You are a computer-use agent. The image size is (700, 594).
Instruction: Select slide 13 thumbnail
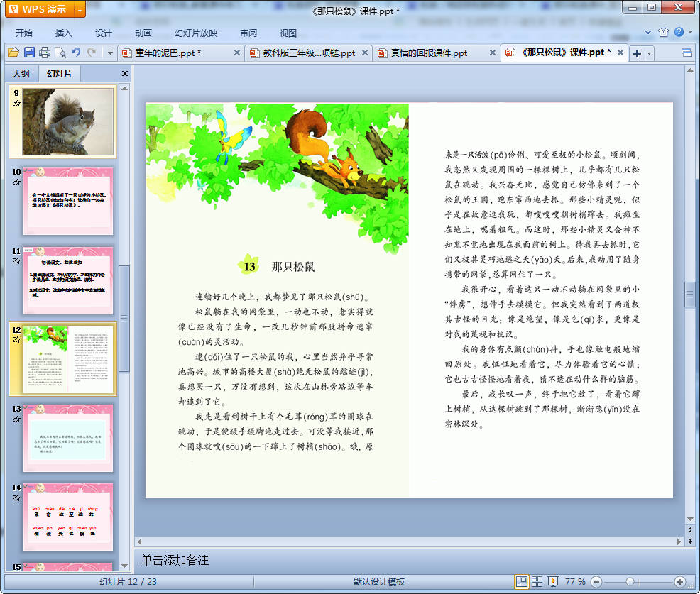pyautogui.click(x=68, y=439)
